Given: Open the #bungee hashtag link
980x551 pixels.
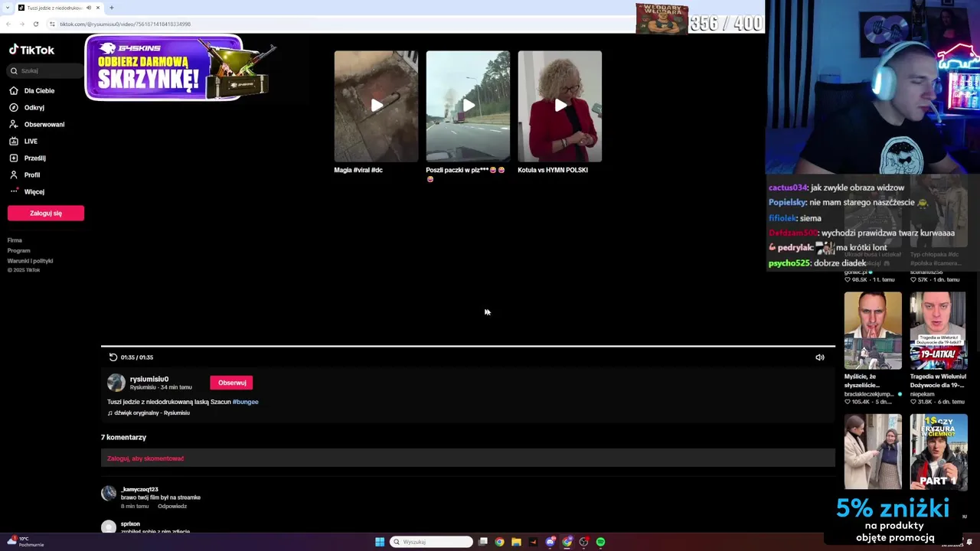Looking at the screenshot, I should tap(246, 402).
